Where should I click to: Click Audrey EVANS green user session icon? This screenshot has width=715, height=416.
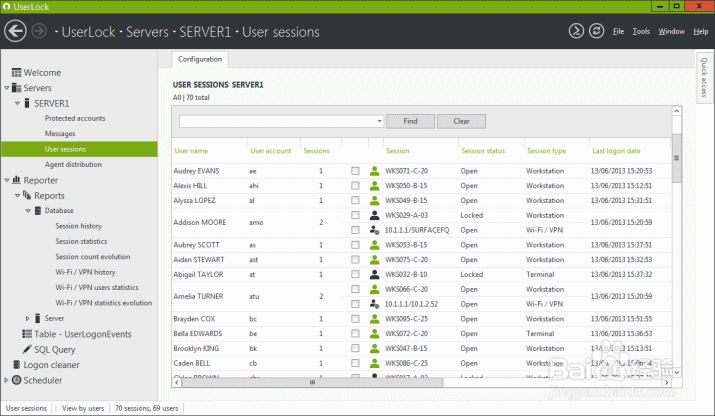coord(375,171)
